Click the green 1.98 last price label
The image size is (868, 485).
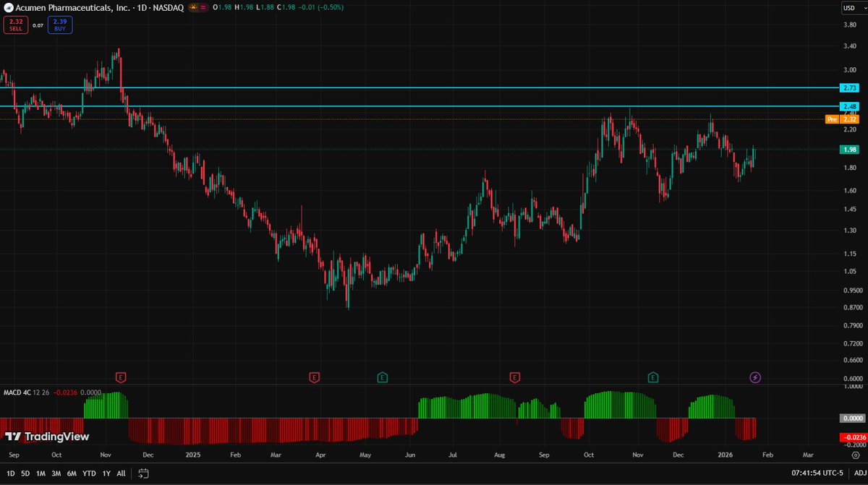pos(850,150)
